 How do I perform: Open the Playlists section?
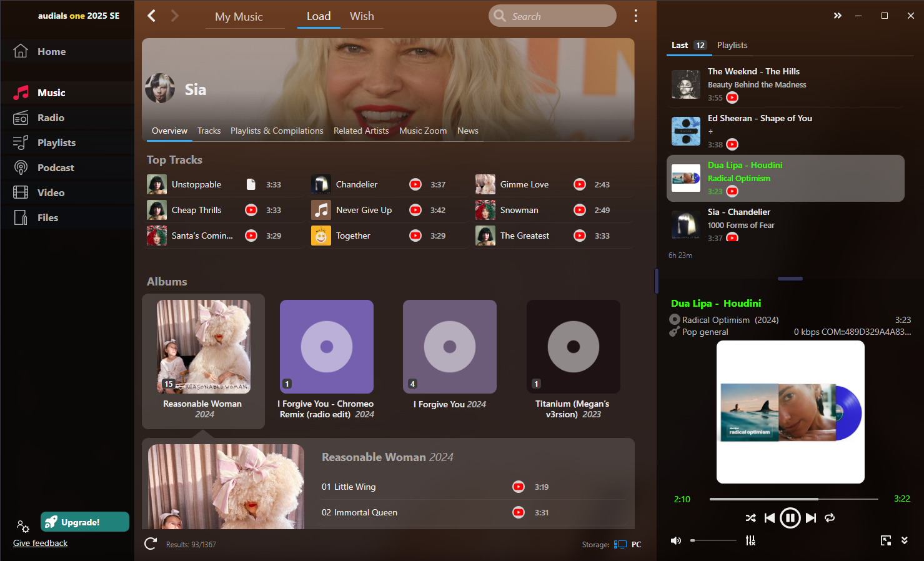tap(67, 142)
